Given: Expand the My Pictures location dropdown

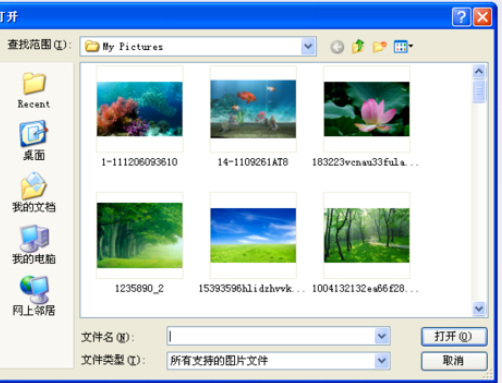Looking at the screenshot, I should click(x=308, y=46).
